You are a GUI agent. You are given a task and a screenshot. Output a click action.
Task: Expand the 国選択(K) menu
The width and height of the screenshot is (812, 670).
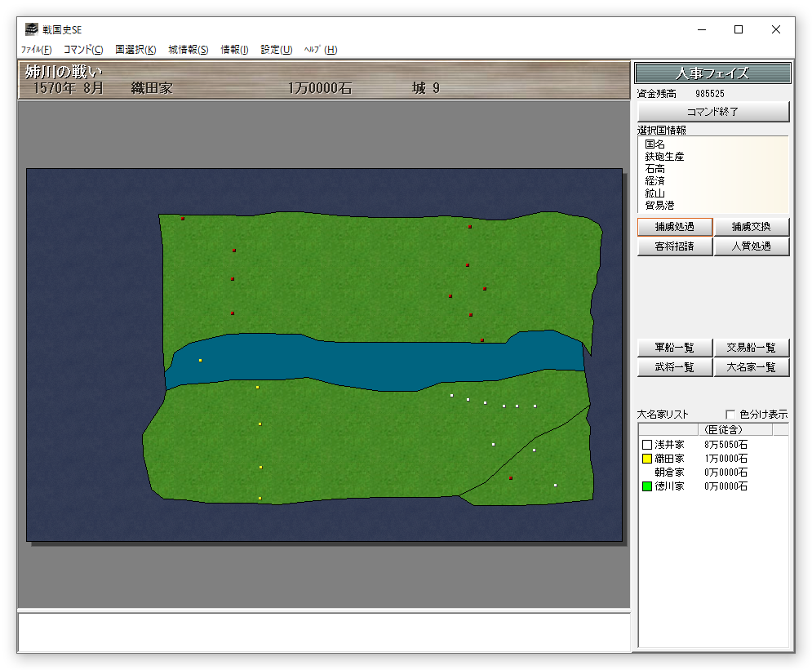(135, 50)
